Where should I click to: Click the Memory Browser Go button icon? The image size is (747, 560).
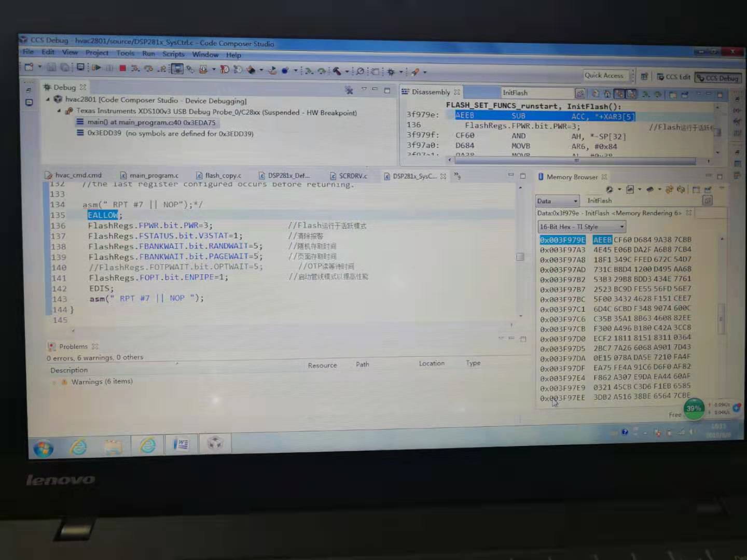click(x=707, y=201)
